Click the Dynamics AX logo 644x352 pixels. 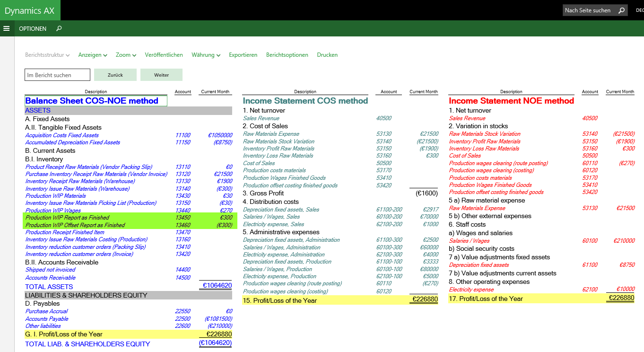30,10
